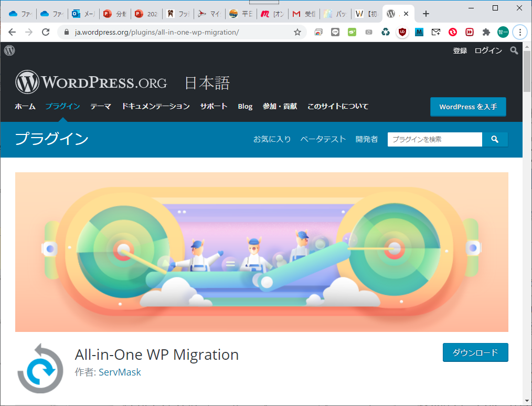The width and height of the screenshot is (532, 406).
Task: Open the Chrome extensions puzzle icon
Action: tap(486, 32)
